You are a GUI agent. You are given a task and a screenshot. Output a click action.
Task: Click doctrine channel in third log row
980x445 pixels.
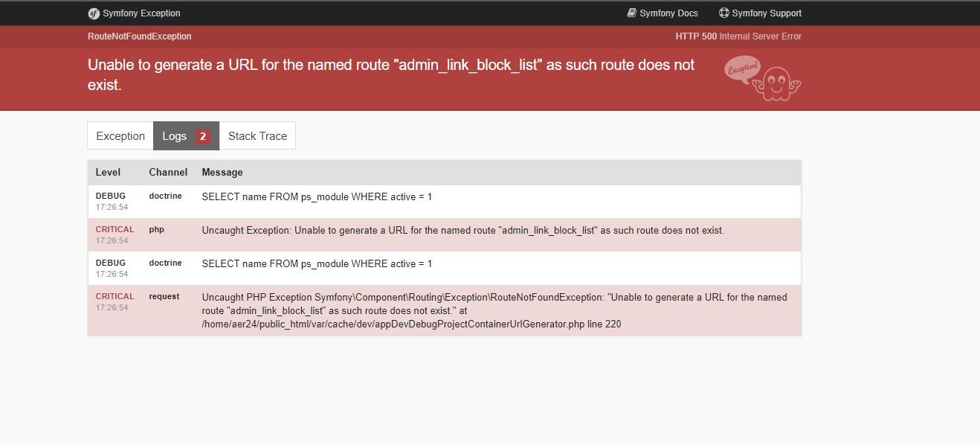coord(165,263)
